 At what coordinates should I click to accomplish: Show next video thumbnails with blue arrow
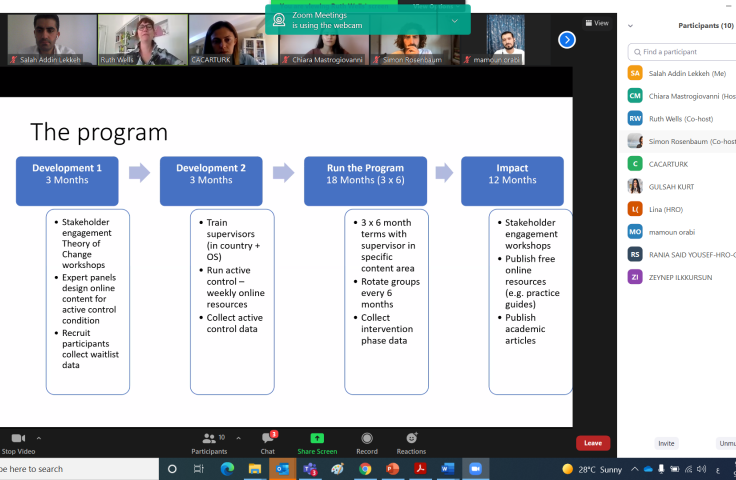pyautogui.click(x=567, y=40)
